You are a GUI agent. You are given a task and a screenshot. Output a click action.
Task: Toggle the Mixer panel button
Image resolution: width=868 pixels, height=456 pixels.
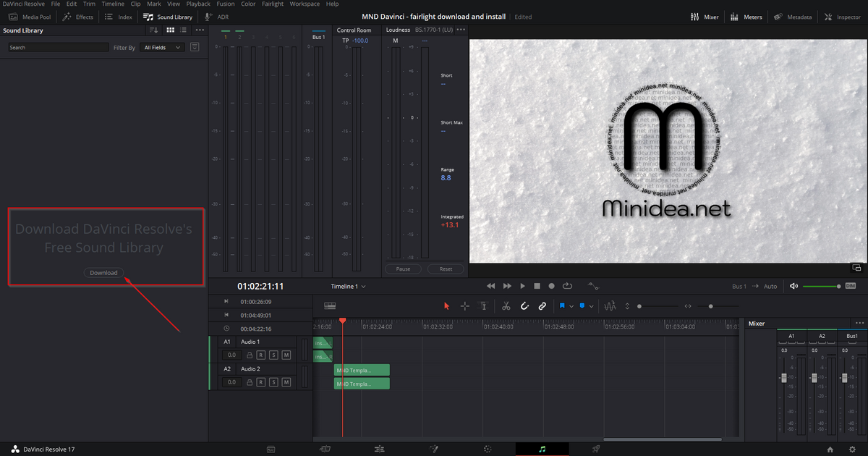point(705,17)
